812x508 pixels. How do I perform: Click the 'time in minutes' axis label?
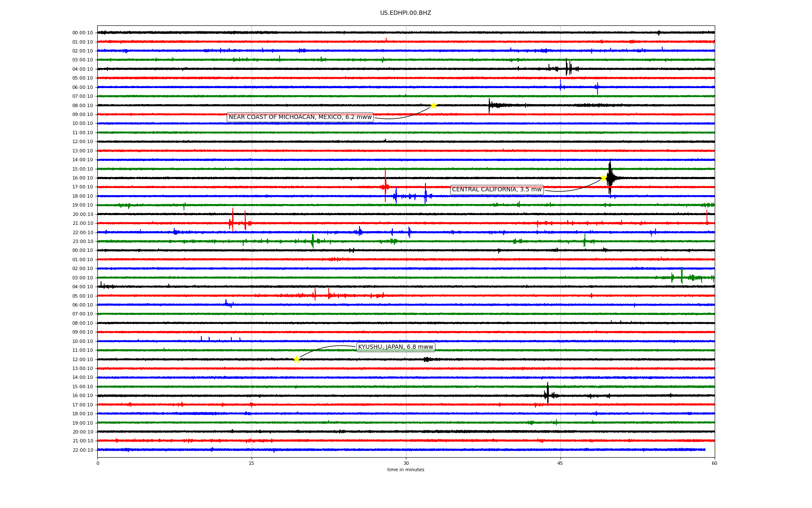pos(405,469)
